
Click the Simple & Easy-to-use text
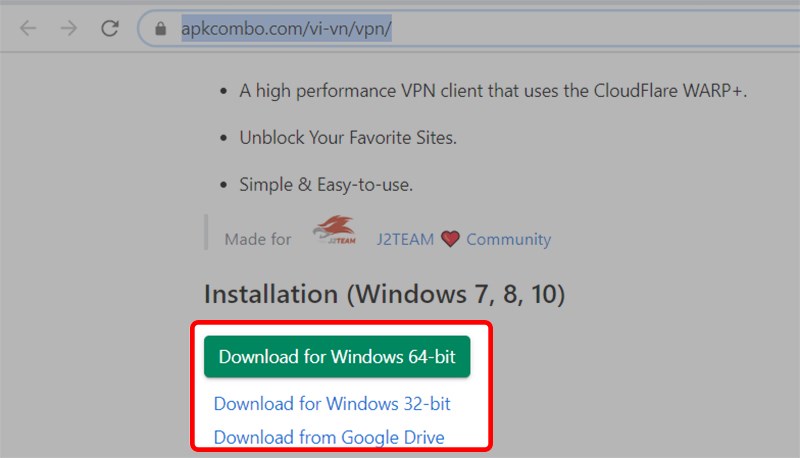(326, 185)
